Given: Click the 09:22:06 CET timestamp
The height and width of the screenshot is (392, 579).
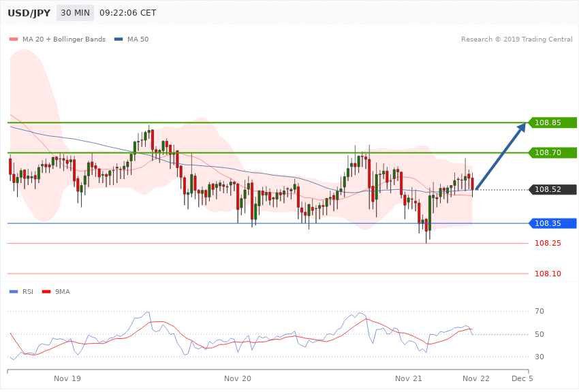Looking at the screenshot, I should (128, 13).
